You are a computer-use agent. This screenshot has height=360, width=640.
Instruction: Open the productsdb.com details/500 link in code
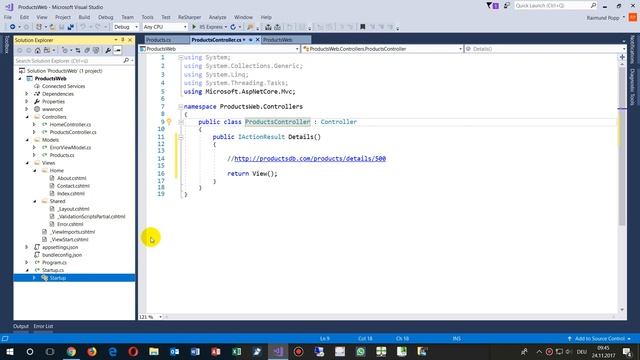click(310, 158)
